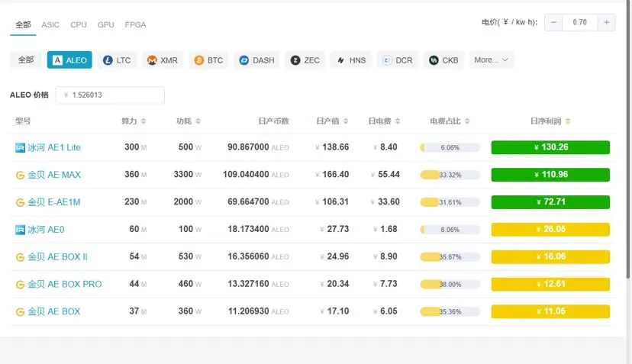Switch to the ASIC tab
The image size is (632, 364).
point(50,25)
